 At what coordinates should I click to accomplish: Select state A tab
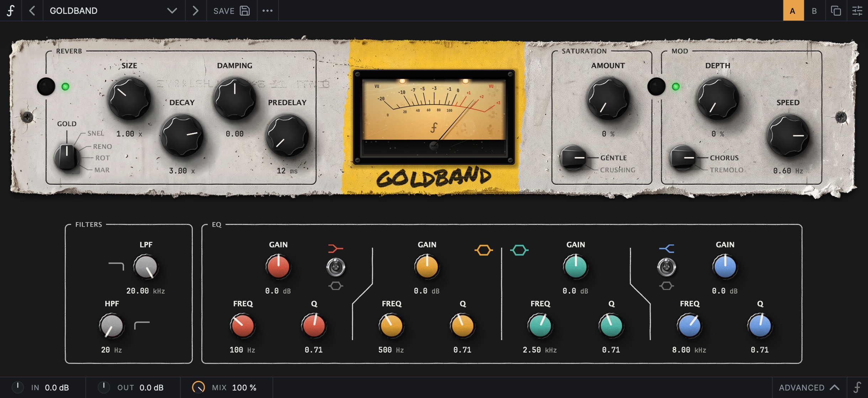pos(793,11)
